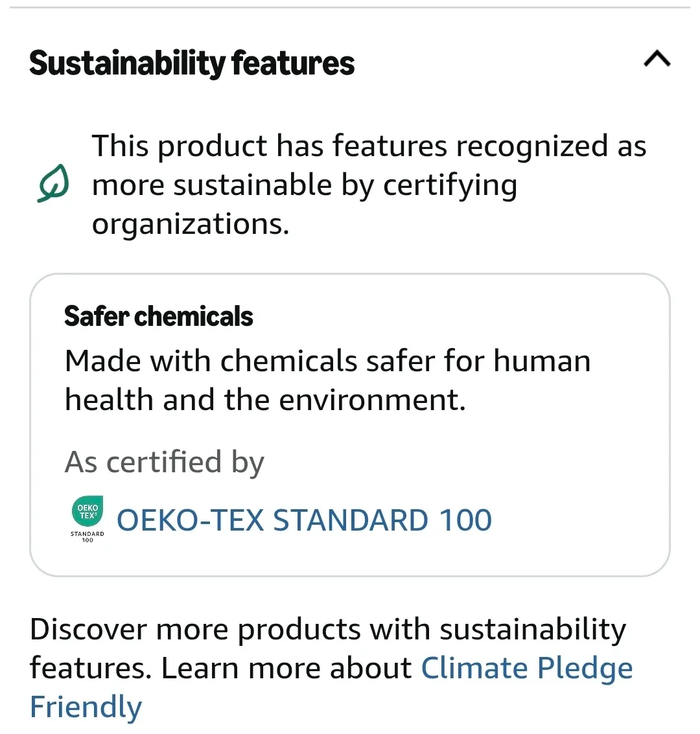Collapse the Sustainability features section chevron
The image size is (700, 734).
[x=657, y=60]
